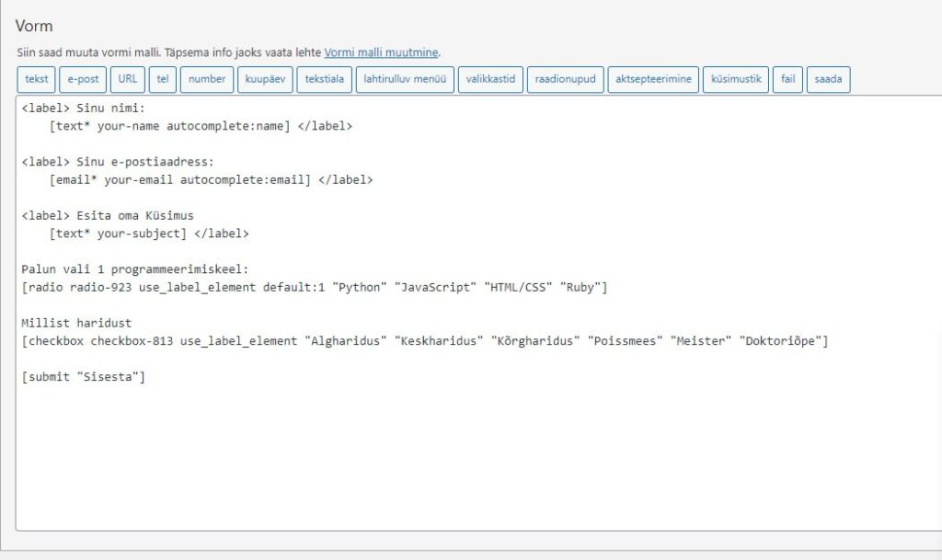Select the "tekstiala" tag button
942x560 pixels.
324,79
